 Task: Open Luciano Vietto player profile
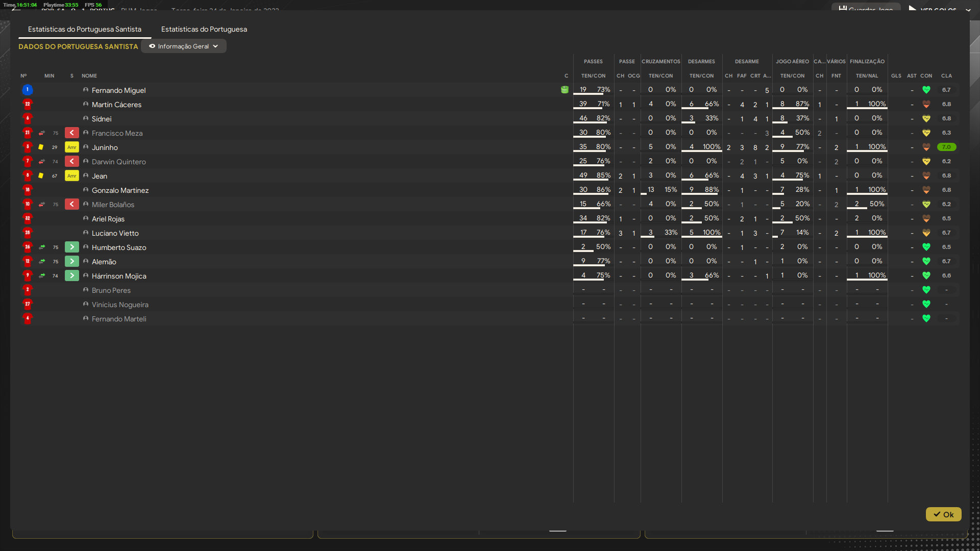pyautogui.click(x=115, y=233)
